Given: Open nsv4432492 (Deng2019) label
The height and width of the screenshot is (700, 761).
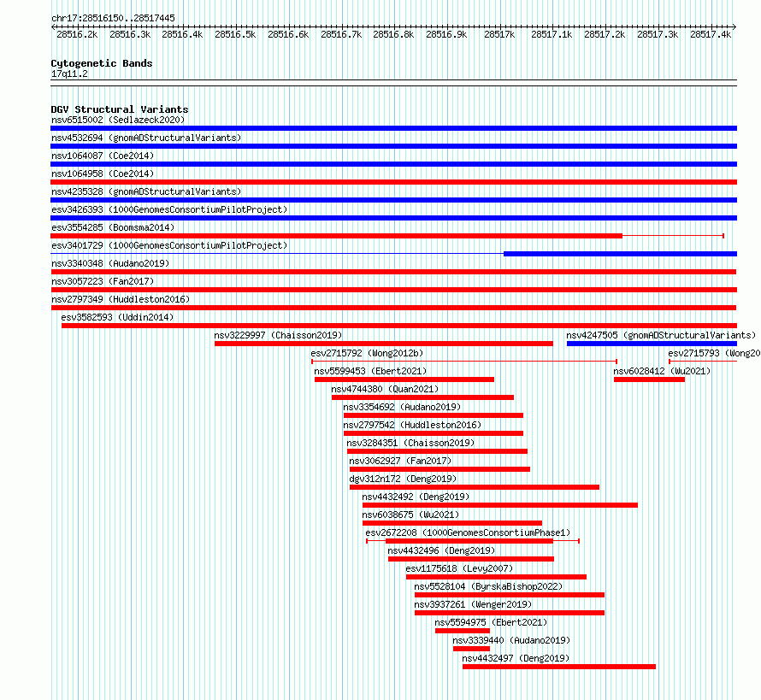Looking at the screenshot, I should [x=416, y=497].
